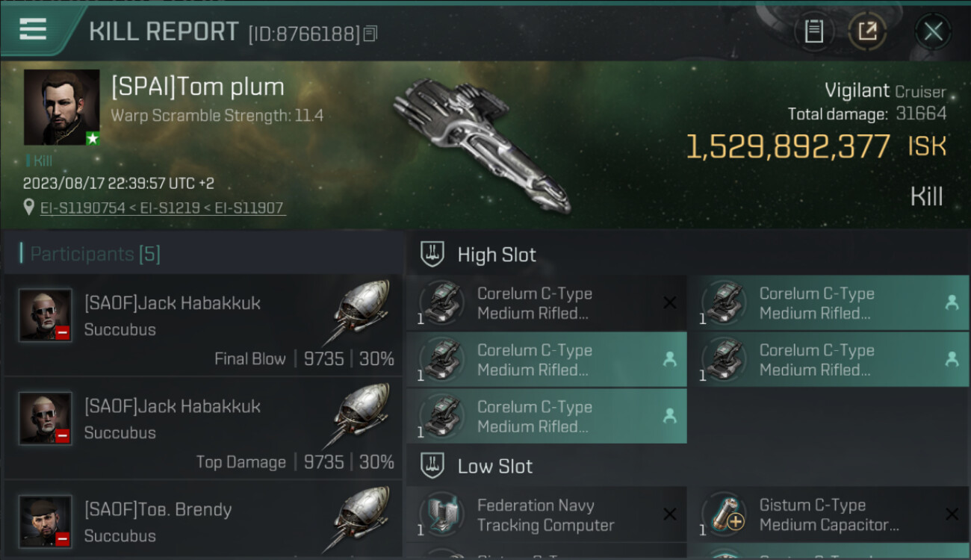Open Тов. Brendy's portrait
The image size is (971, 560).
click(x=46, y=520)
